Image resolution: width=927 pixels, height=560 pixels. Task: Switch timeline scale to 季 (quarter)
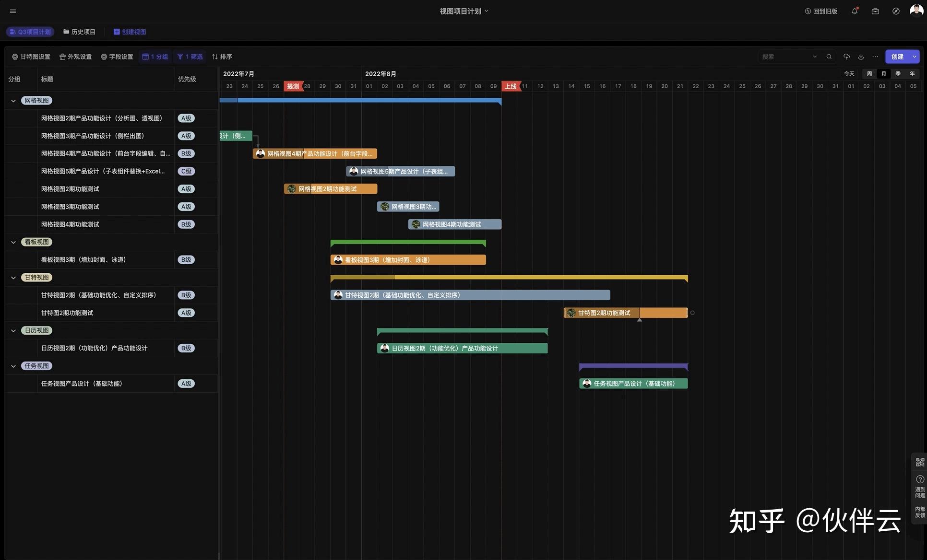click(x=898, y=74)
